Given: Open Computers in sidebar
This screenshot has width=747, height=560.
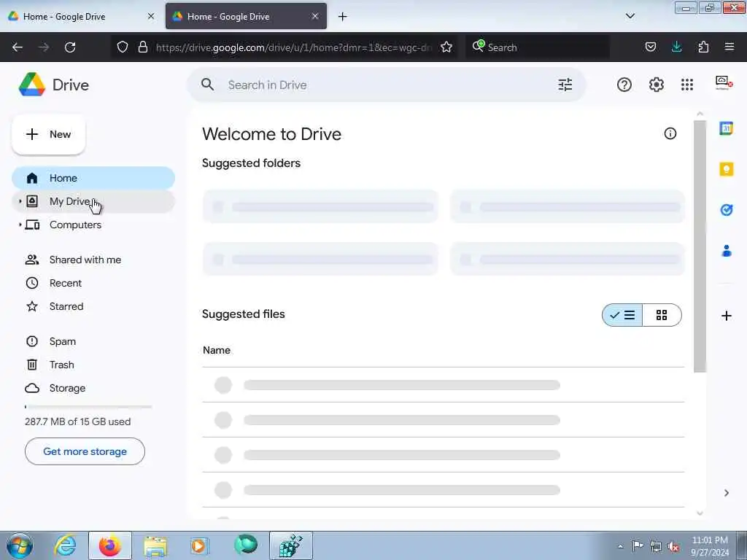Looking at the screenshot, I should (93, 225).
